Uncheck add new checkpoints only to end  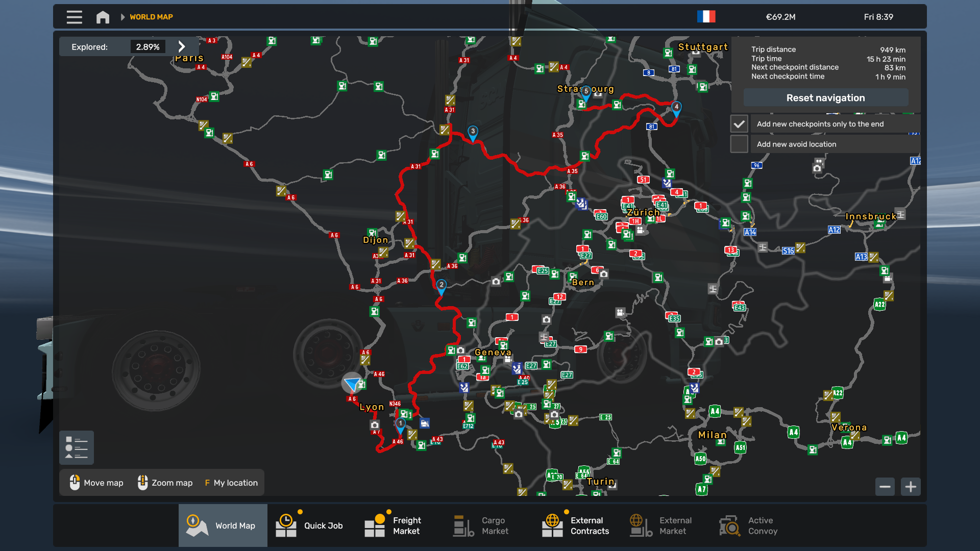pos(739,124)
